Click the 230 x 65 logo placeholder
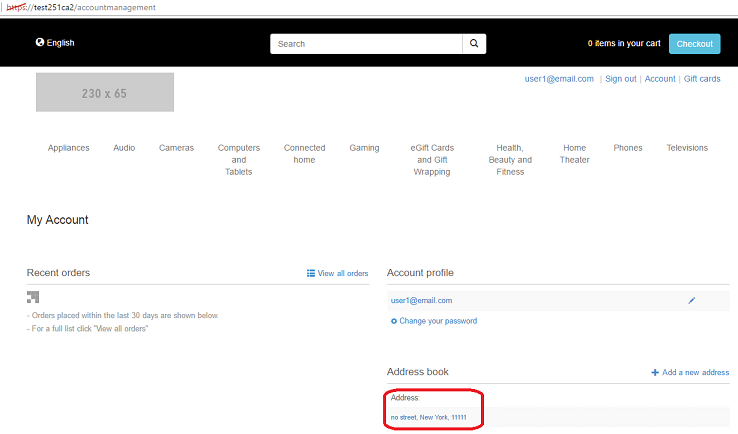738x434 pixels. (105, 93)
